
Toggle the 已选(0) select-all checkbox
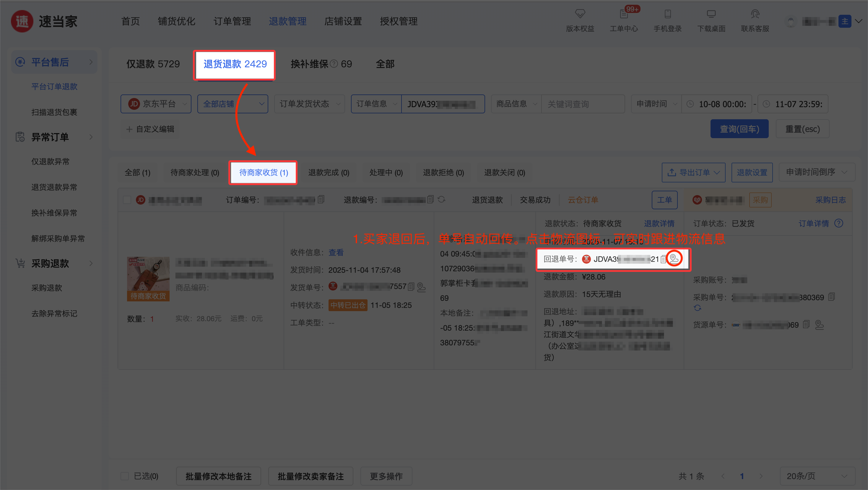[125, 476]
